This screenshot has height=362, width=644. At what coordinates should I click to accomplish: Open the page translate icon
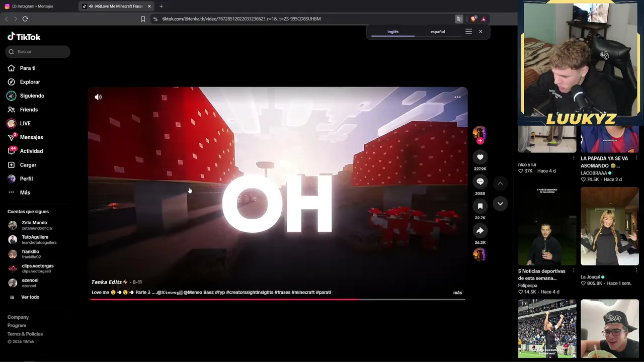[x=459, y=19]
